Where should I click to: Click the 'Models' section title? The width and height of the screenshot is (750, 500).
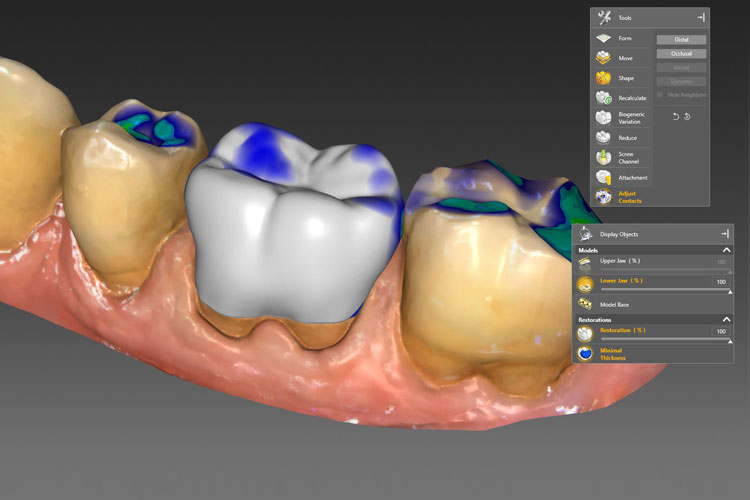[x=588, y=250]
